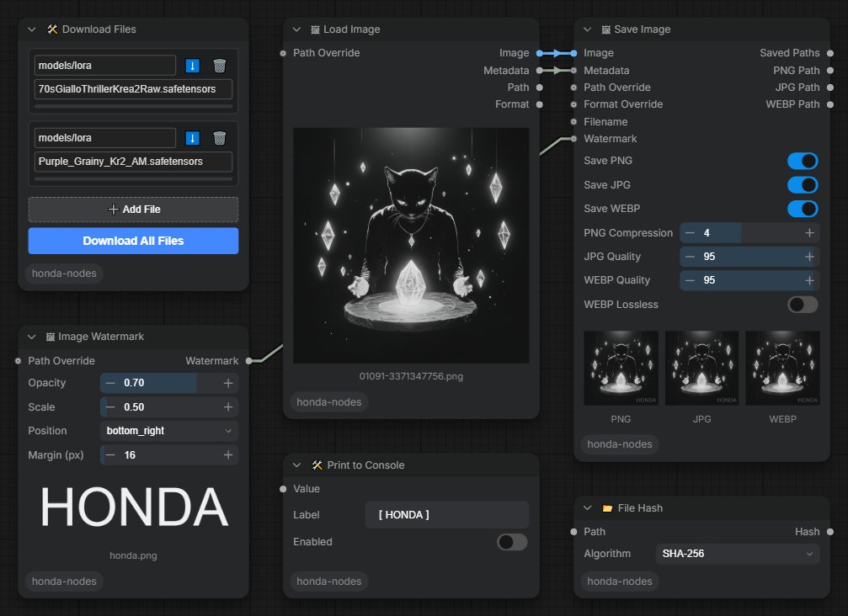Screen dimensions: 848x616
Task: Click the tools icon in Print to Console header
Action: click(317, 465)
